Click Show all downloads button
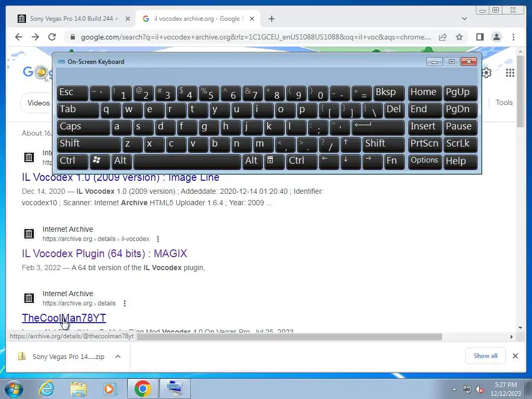Viewport: 532px width, 399px height. click(486, 356)
